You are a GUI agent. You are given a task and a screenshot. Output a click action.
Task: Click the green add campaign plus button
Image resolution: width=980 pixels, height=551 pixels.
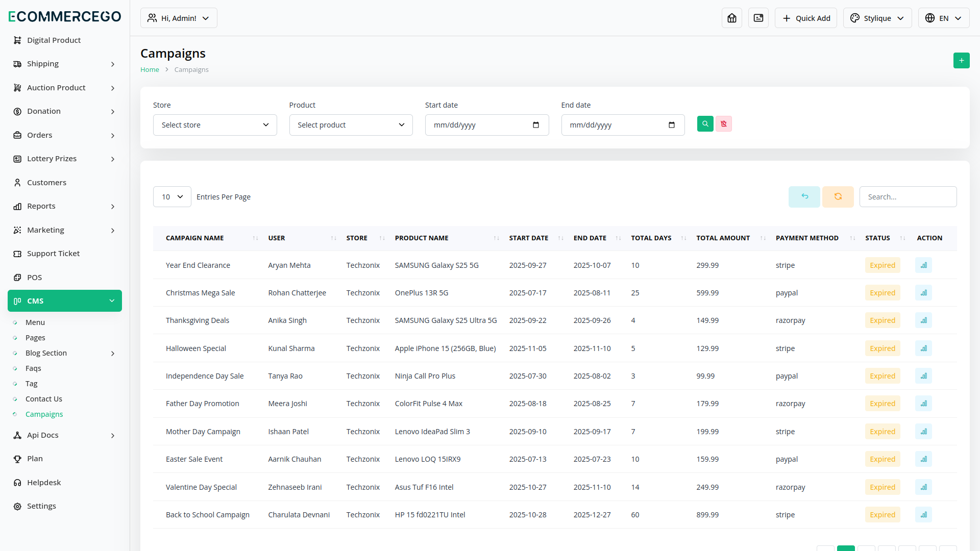point(961,61)
